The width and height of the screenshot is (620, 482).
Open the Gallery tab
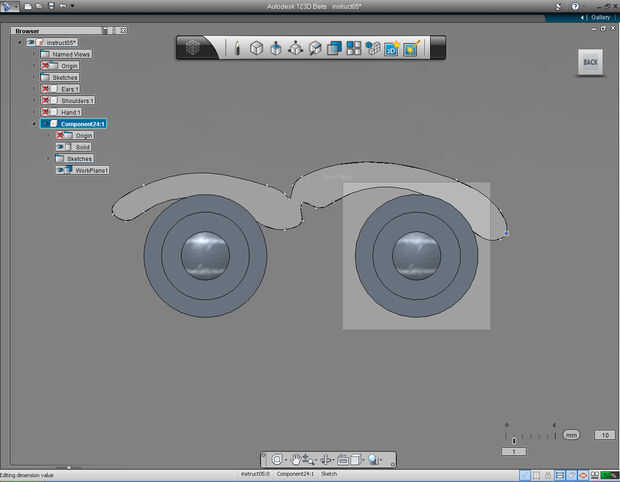[x=599, y=17]
